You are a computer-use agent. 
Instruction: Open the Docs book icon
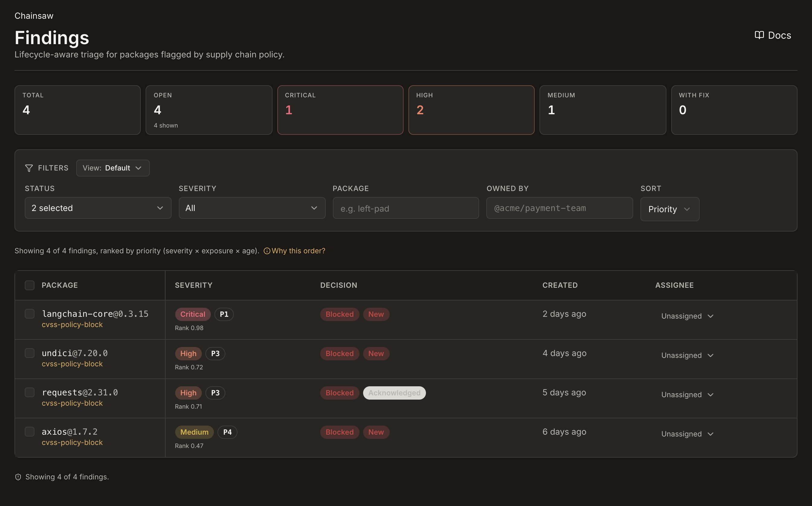[x=759, y=35]
